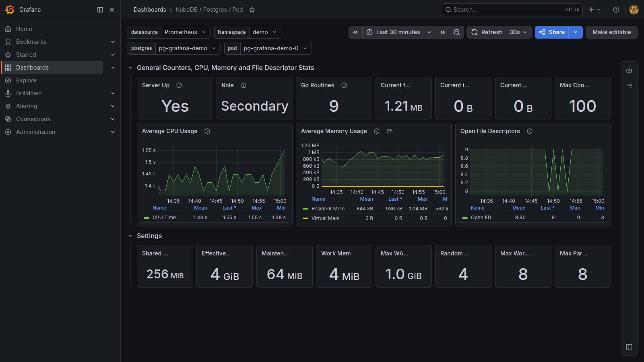
Task: Open the Namespace demo dropdown
Action: [x=265, y=32]
